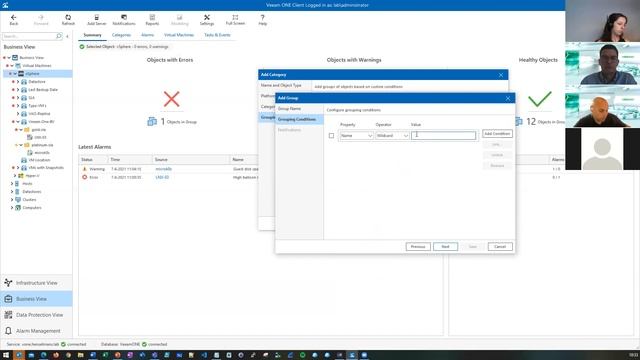Click the Windows Start button

[x=6, y=355]
